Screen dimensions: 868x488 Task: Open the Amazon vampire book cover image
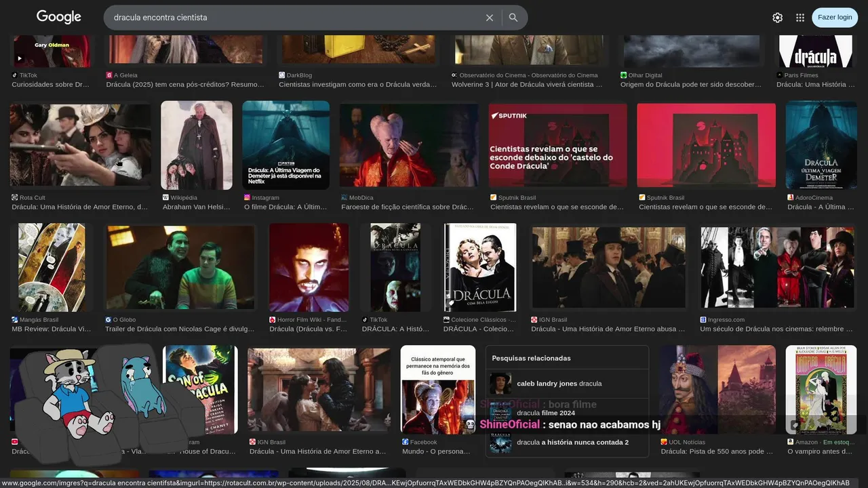click(821, 390)
